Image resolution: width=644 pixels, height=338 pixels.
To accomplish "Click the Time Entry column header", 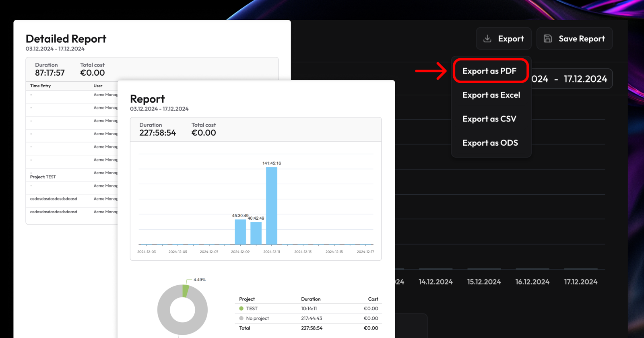I will point(40,86).
